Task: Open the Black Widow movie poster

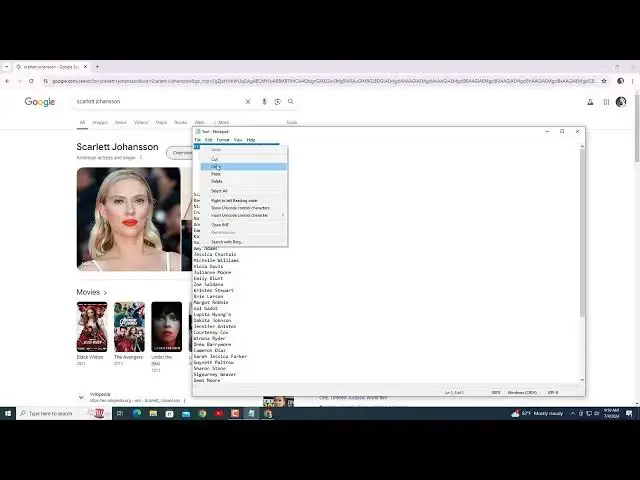Action: tap(92, 327)
